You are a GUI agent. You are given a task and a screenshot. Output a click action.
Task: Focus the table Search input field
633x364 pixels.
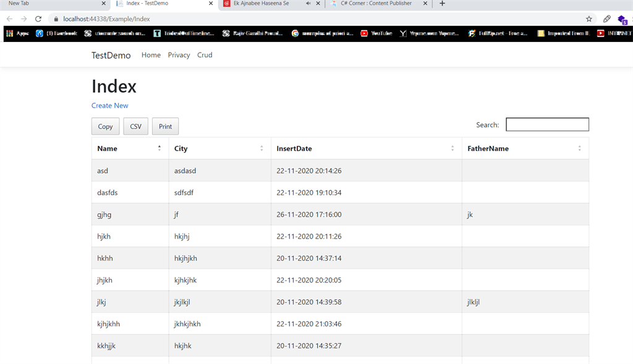pyautogui.click(x=548, y=124)
